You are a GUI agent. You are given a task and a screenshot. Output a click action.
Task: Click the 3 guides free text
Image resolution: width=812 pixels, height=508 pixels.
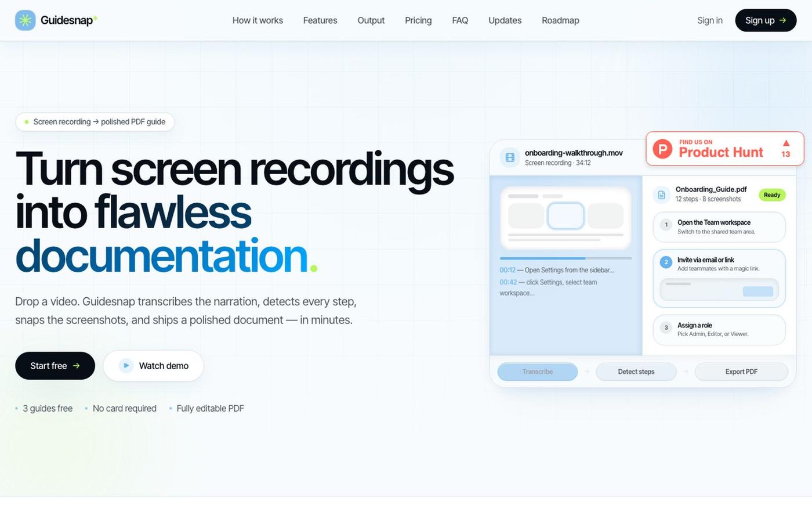click(48, 409)
